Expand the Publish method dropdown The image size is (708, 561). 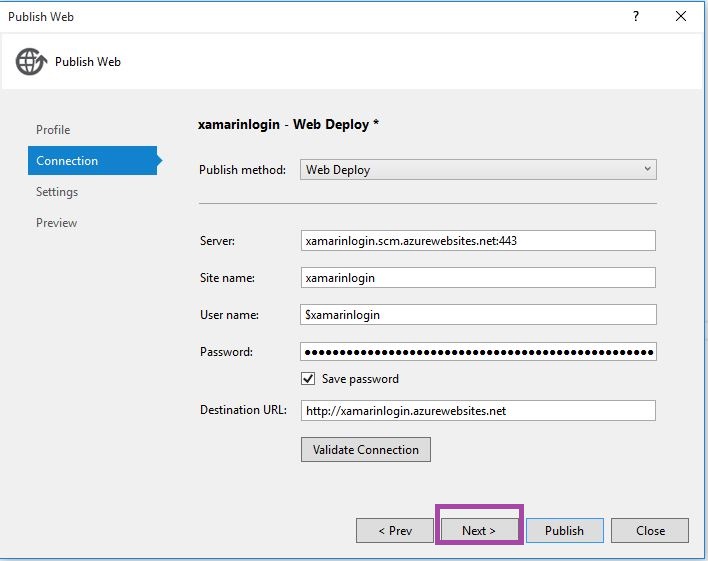(x=648, y=170)
